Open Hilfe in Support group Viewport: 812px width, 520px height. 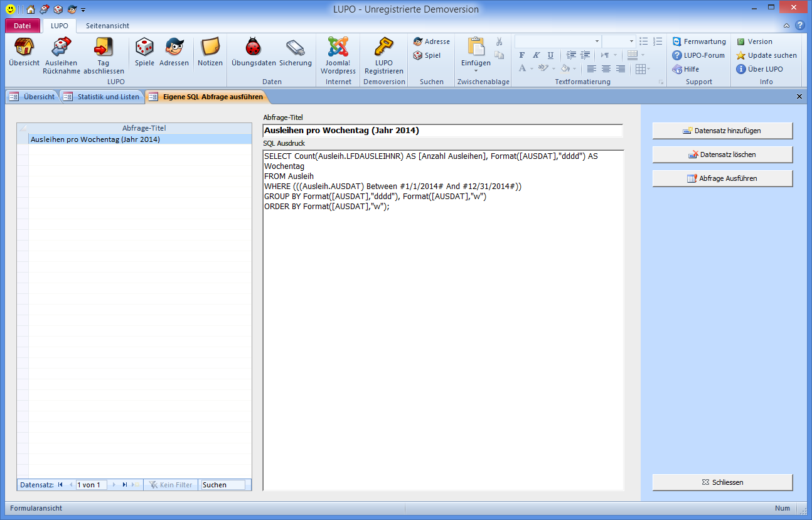tap(686, 69)
